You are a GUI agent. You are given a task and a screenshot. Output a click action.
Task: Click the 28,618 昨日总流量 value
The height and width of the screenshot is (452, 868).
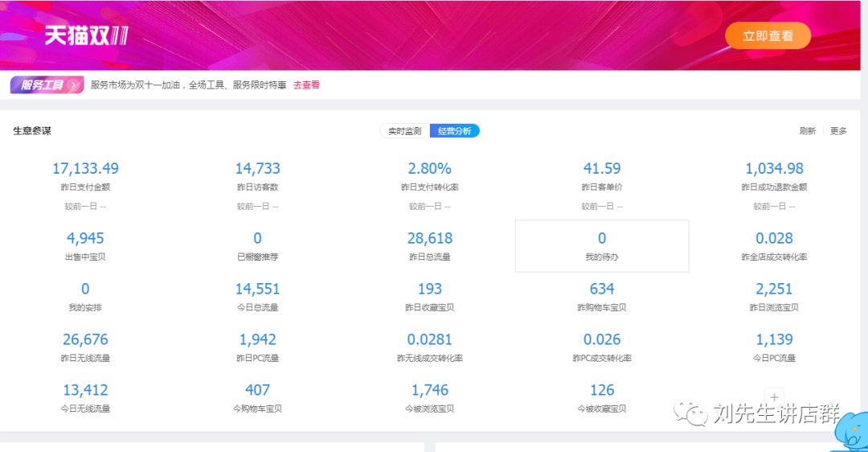pyautogui.click(x=429, y=238)
